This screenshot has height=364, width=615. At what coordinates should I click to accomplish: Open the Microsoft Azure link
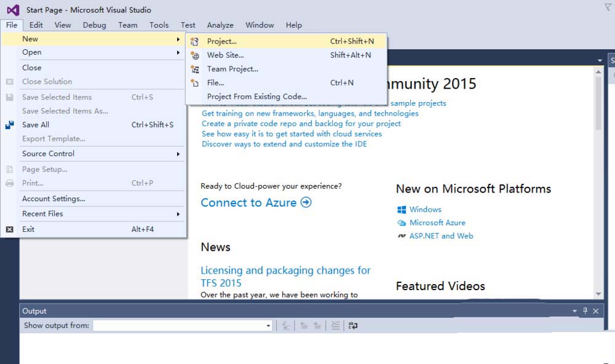coord(437,223)
